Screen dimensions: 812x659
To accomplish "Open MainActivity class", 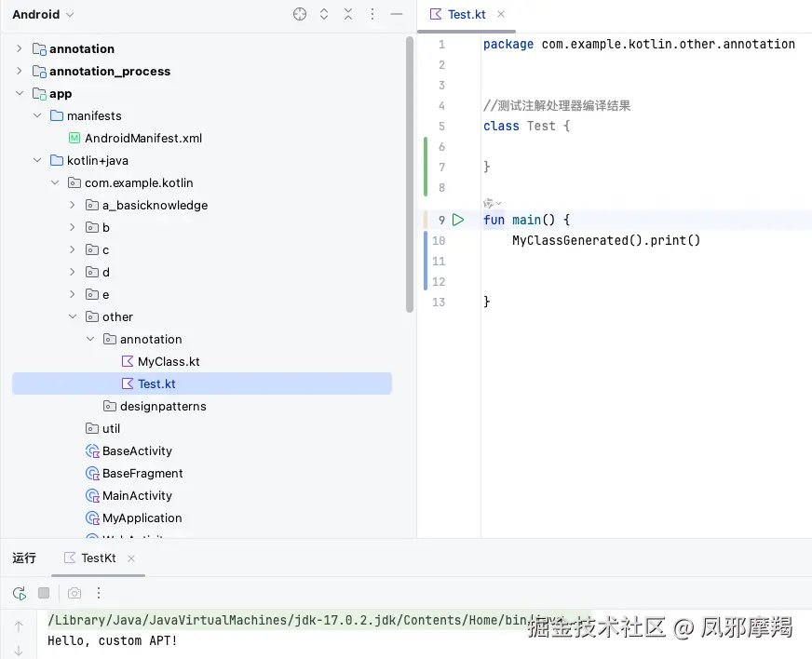I will 137,495.
